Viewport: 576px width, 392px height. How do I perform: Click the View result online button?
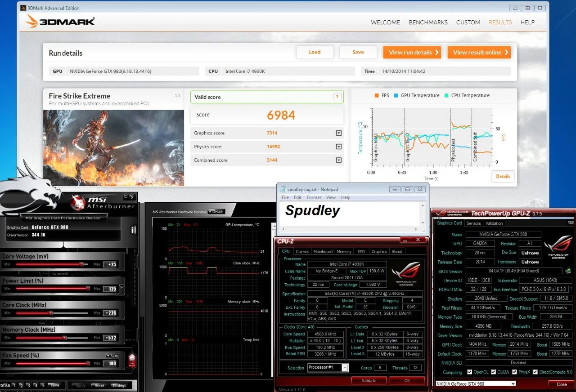479,52
